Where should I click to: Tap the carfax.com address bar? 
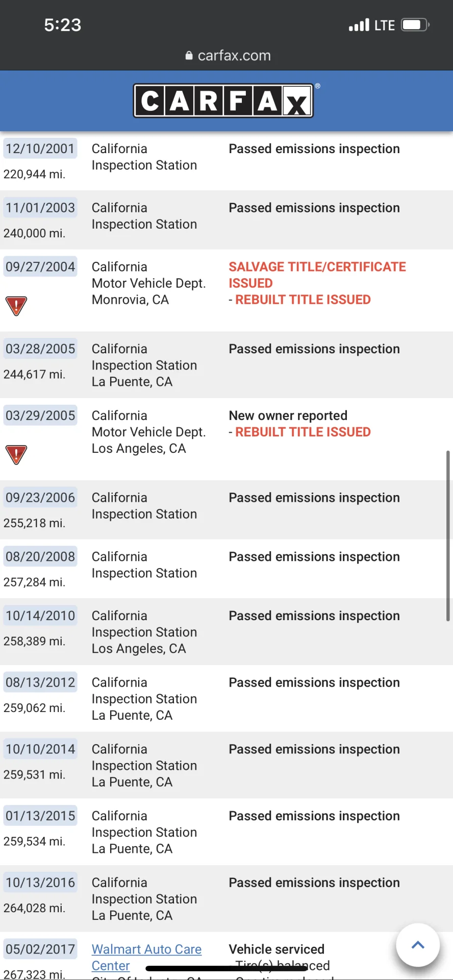tap(228, 56)
